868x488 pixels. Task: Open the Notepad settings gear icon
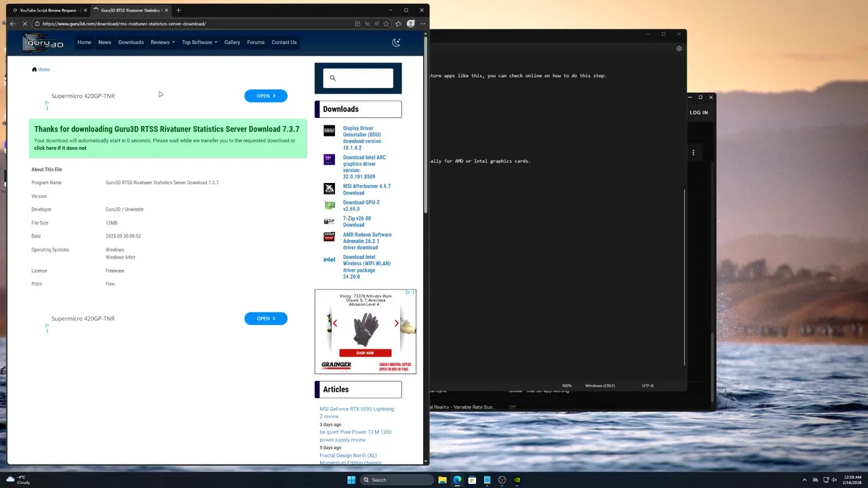(x=679, y=48)
